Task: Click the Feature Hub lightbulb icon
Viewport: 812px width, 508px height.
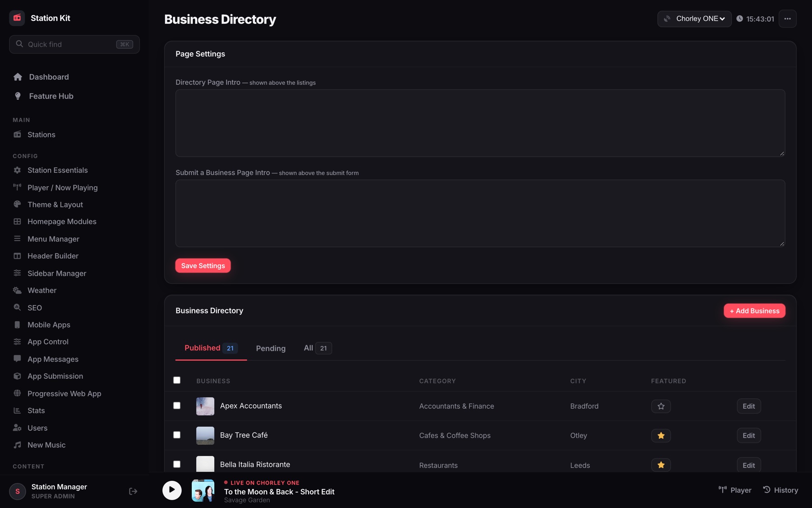Action: [x=18, y=96]
